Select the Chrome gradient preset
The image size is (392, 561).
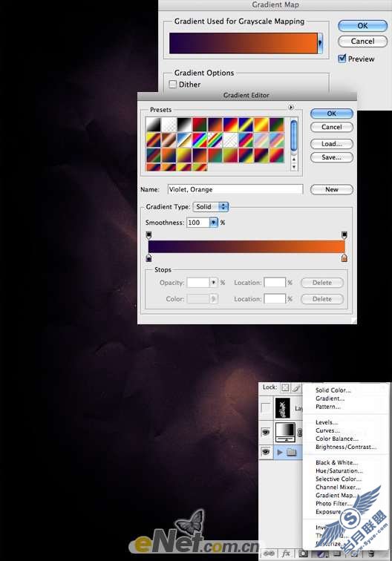tap(184, 140)
